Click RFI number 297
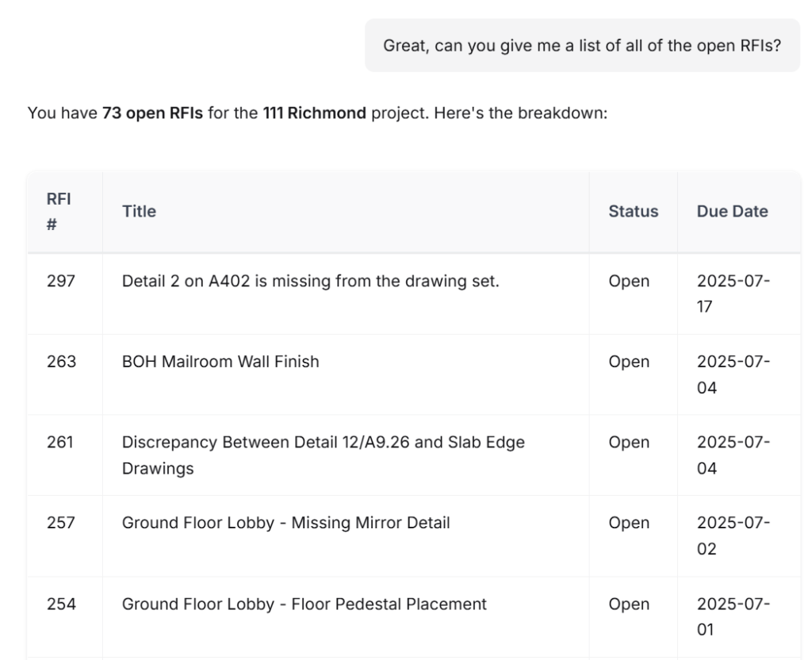 click(x=60, y=282)
